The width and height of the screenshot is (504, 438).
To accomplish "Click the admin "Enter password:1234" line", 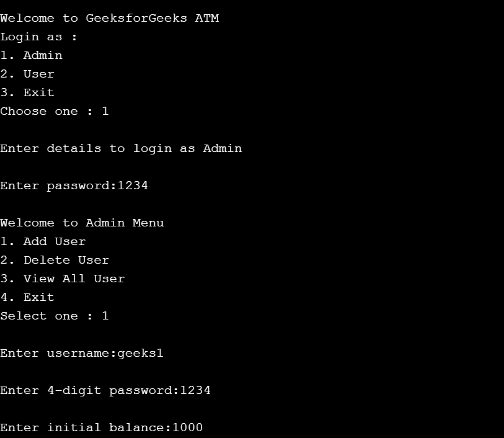I will [x=74, y=185].
